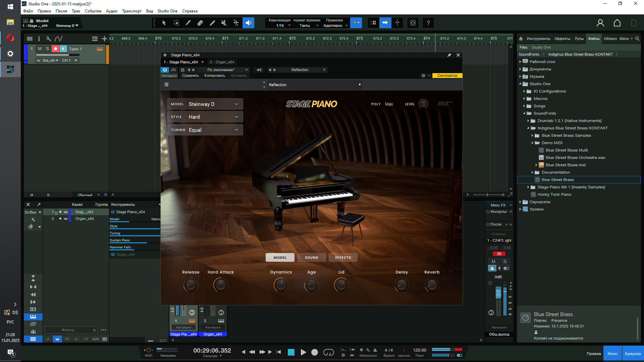Click the Правка button bottom right

click(594, 354)
